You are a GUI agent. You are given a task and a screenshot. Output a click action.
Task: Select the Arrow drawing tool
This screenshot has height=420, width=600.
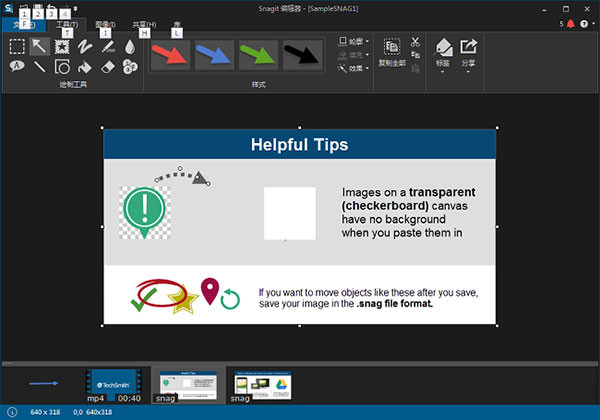click(40, 46)
